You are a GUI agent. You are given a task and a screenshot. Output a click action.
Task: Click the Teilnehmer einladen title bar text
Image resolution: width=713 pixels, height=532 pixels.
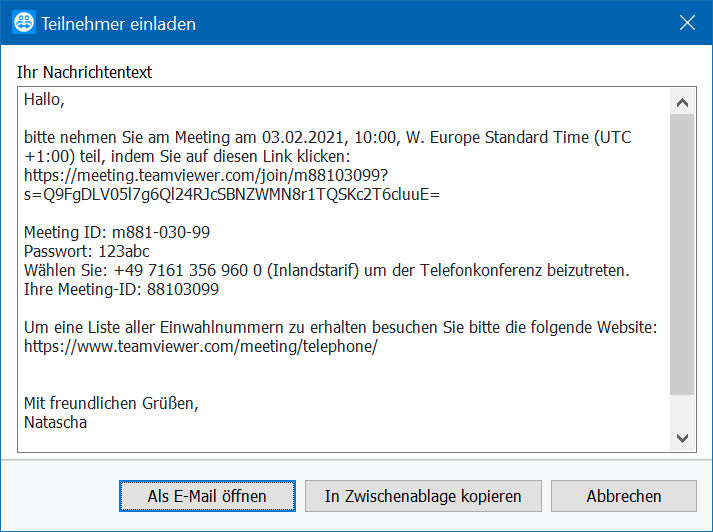[119, 24]
